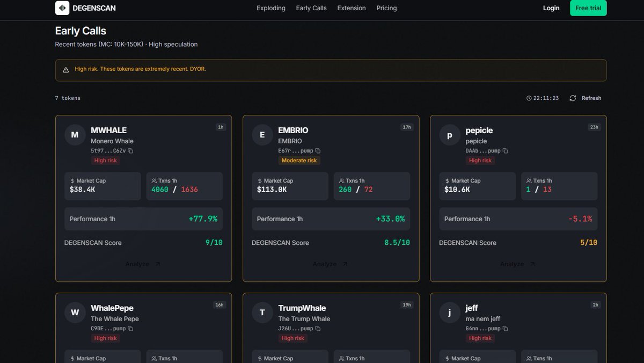644x363 pixels.
Task: Click the 19h age badge on TrumpWhale
Action: [407, 305]
